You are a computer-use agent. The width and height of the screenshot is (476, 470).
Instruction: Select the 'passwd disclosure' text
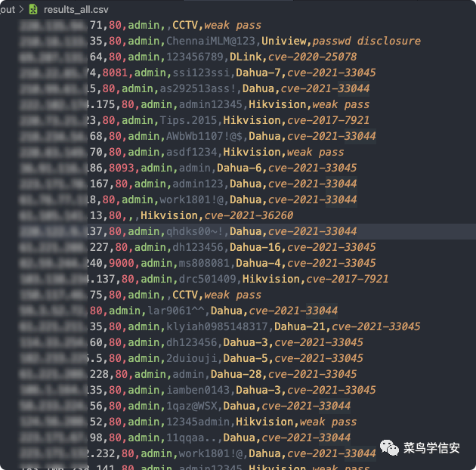pos(366,41)
